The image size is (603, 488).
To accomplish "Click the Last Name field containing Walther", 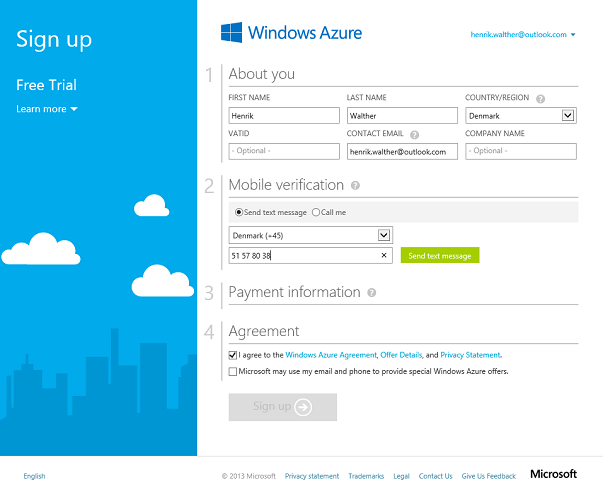I will (x=402, y=115).
